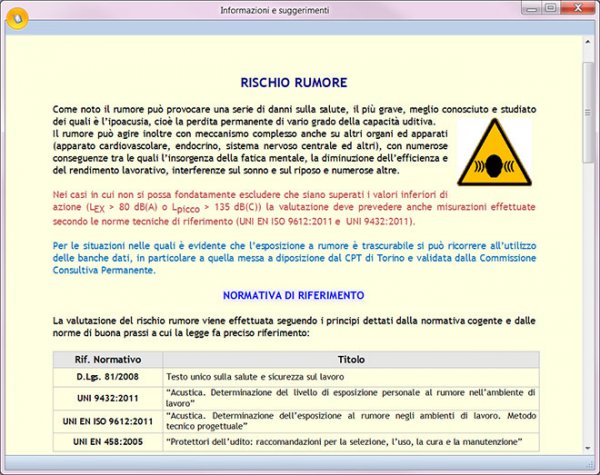The width and height of the screenshot is (600, 475).
Task: Click the scrollbar up arrow
Action: click(x=587, y=45)
